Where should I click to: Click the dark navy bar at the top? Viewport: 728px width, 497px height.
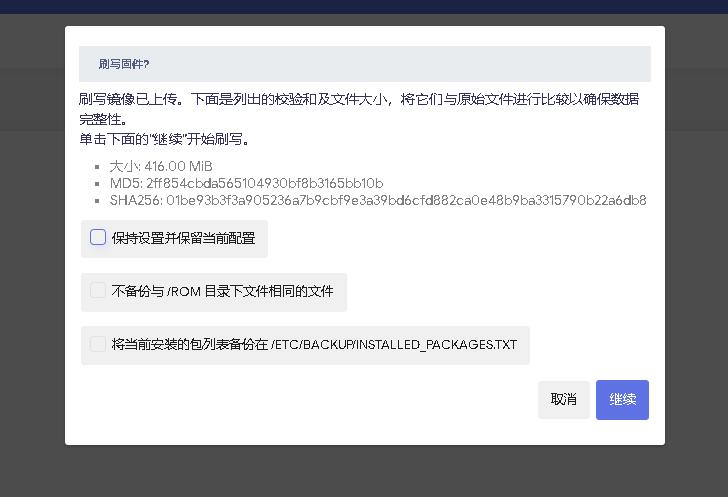click(364, 6)
